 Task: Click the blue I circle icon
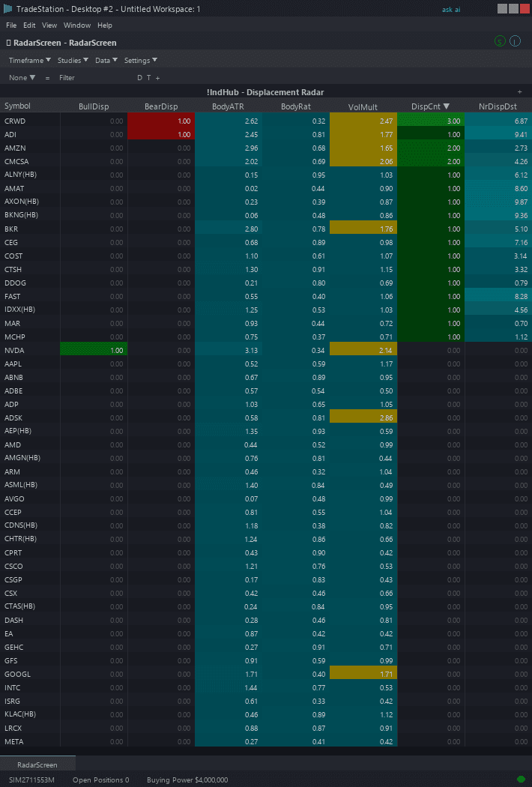(515, 41)
